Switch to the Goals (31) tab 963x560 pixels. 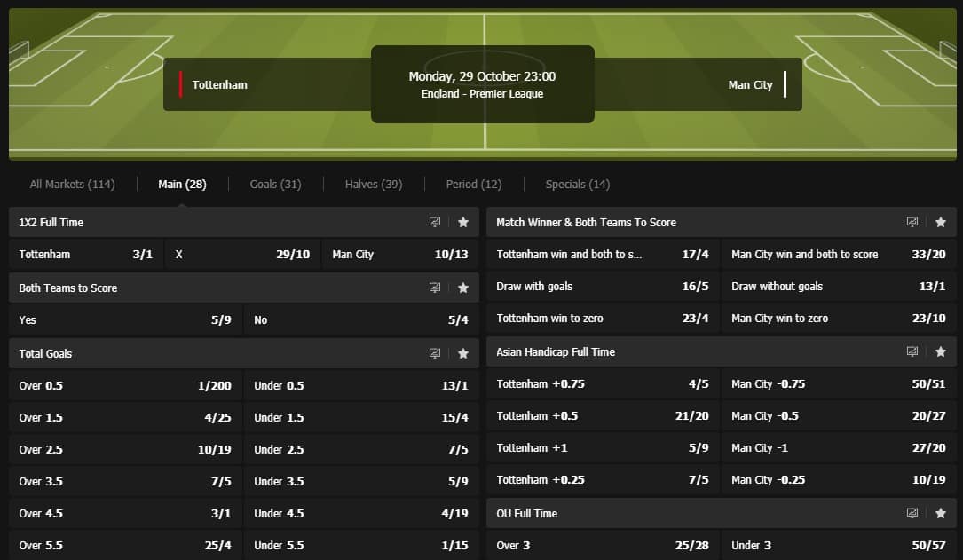[x=275, y=185]
